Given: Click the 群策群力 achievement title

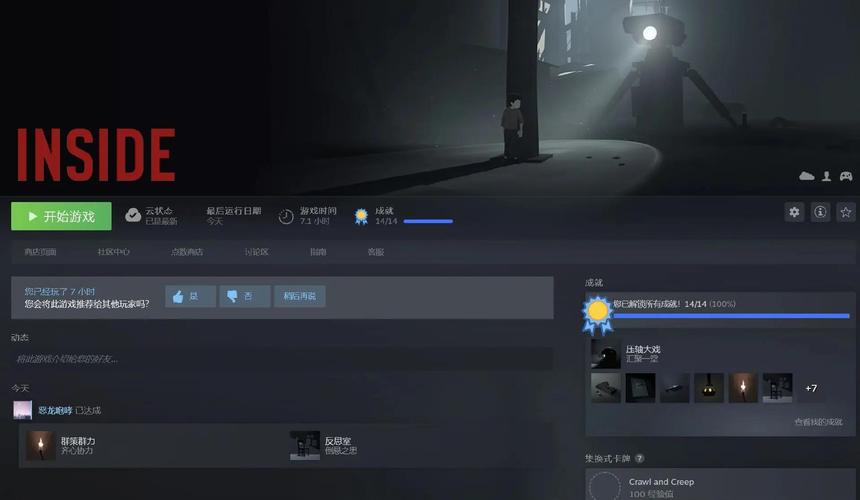Looking at the screenshot, I should point(78,441).
